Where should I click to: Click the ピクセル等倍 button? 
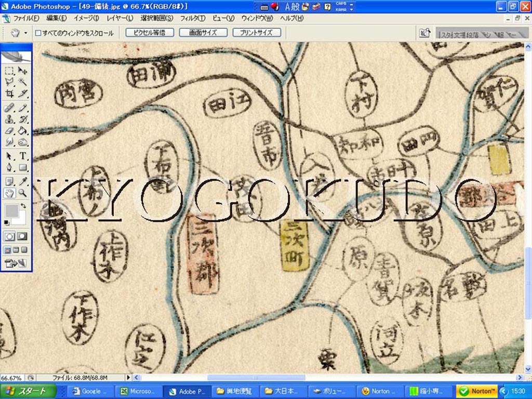click(x=150, y=33)
